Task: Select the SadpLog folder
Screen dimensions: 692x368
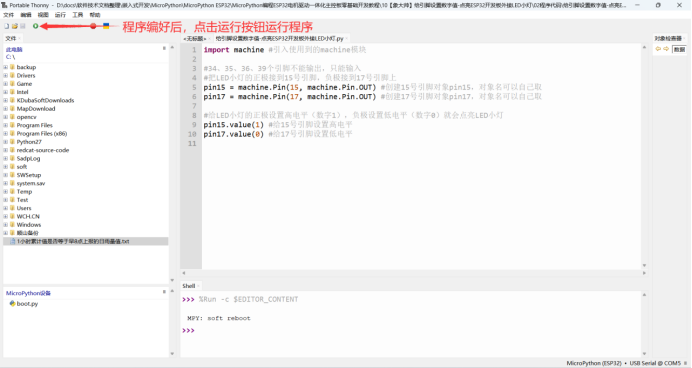Action: 28,158
